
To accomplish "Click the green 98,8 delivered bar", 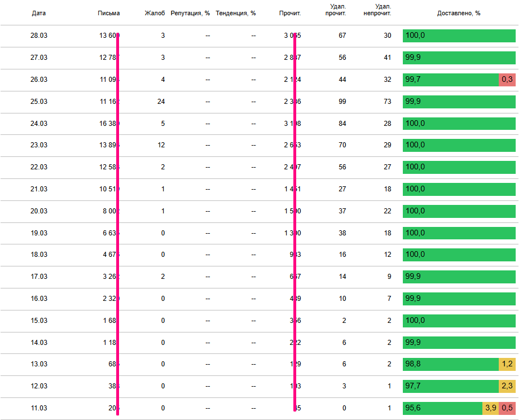I will pyautogui.click(x=450, y=364).
